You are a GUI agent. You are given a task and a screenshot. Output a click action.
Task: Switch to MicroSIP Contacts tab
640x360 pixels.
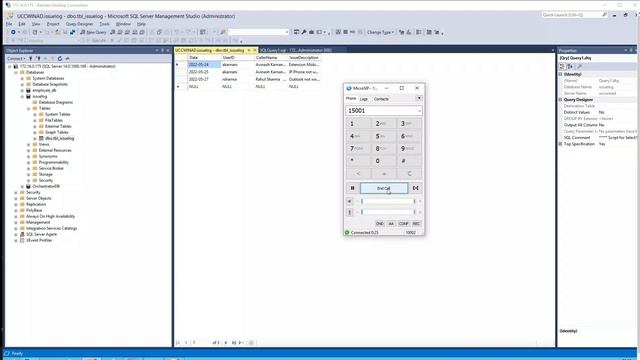tap(381, 99)
